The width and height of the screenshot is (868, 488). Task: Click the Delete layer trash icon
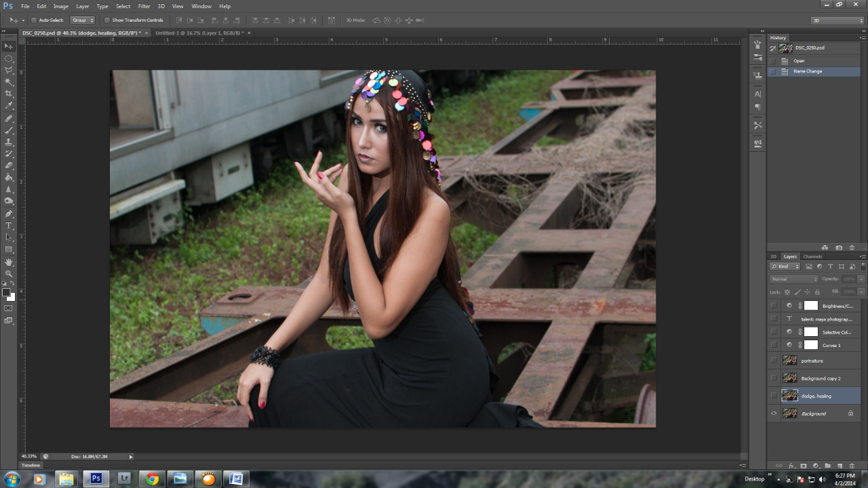852,466
